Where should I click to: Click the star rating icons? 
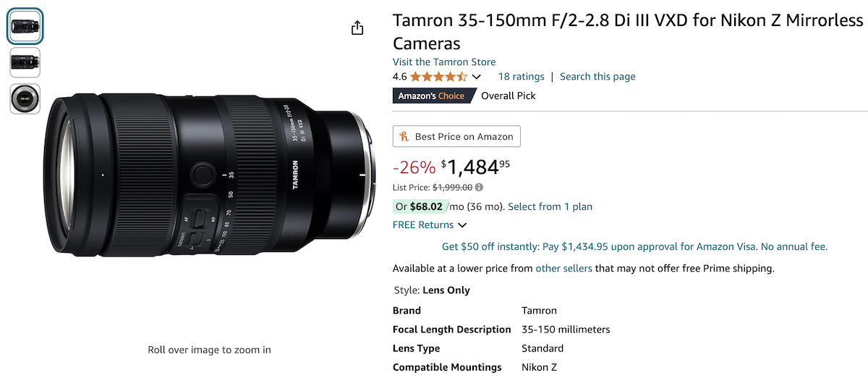click(438, 77)
